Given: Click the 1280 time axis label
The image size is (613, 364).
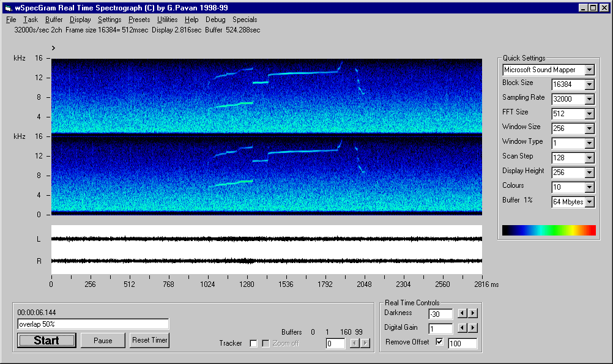Looking at the screenshot, I should [x=247, y=284].
